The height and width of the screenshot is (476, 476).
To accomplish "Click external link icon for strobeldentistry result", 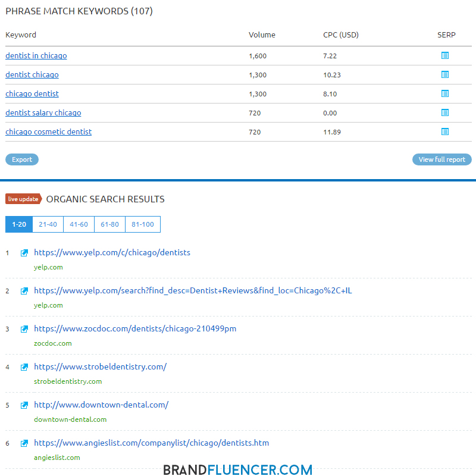I will tap(24, 367).
